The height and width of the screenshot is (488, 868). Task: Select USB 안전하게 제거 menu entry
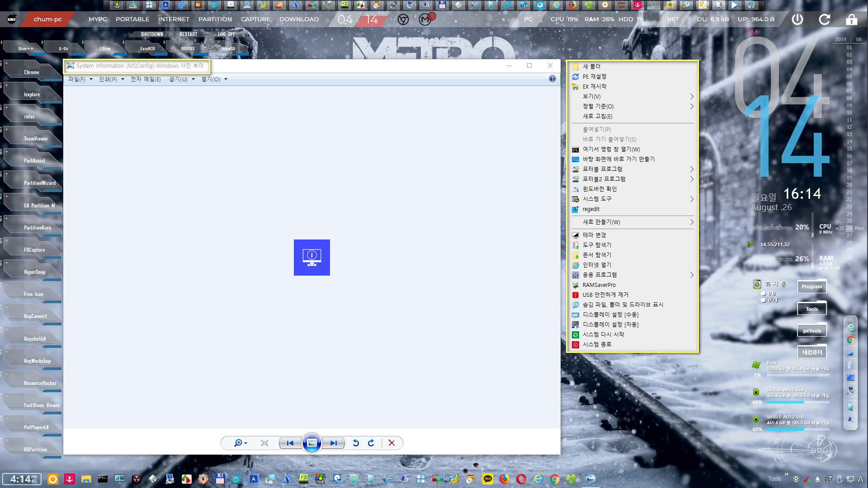click(x=632, y=295)
